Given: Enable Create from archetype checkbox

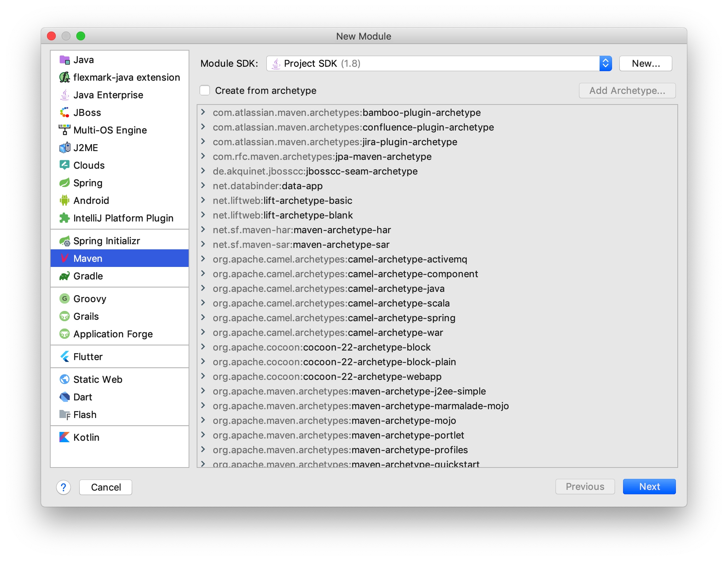Looking at the screenshot, I should 205,90.
